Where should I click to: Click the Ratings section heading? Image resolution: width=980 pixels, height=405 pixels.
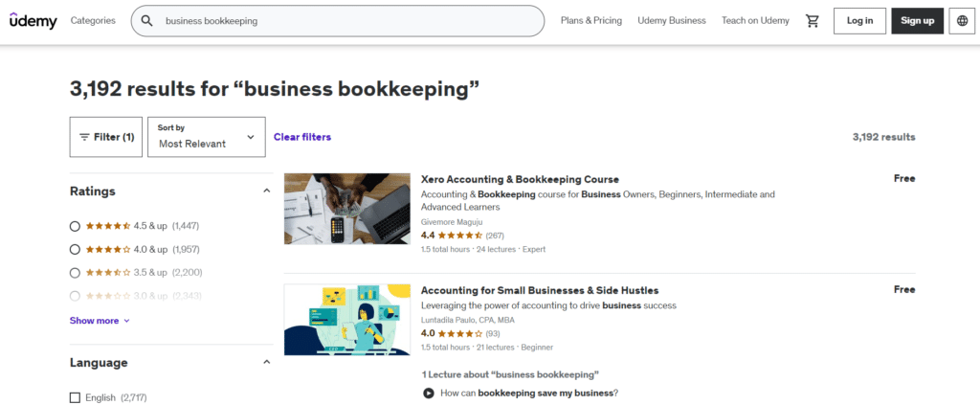click(93, 191)
